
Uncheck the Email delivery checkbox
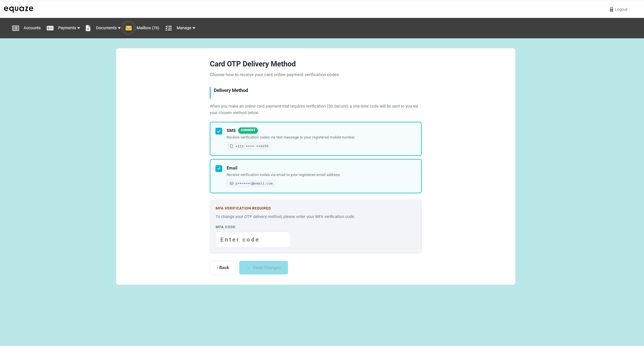click(x=219, y=169)
